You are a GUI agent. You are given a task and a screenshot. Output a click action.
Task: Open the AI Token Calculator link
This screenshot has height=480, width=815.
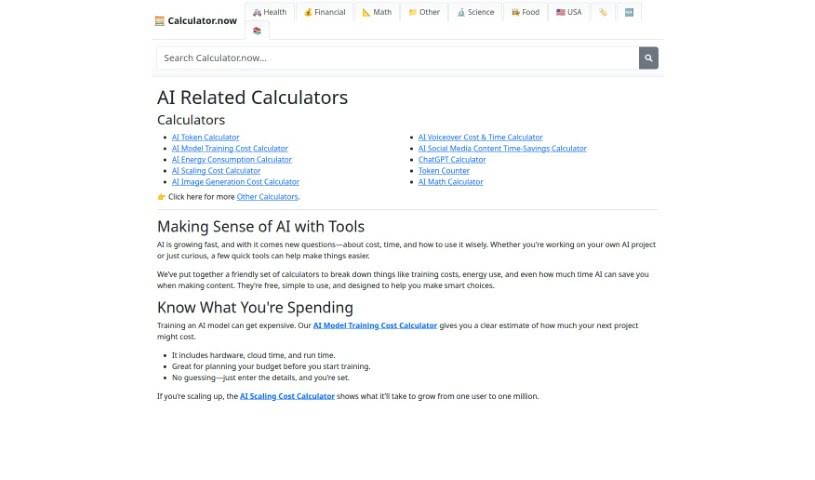click(x=205, y=137)
